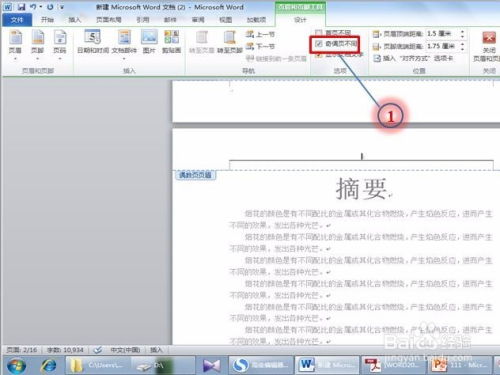Insert a Picture (图片) into header

[x=149, y=42]
